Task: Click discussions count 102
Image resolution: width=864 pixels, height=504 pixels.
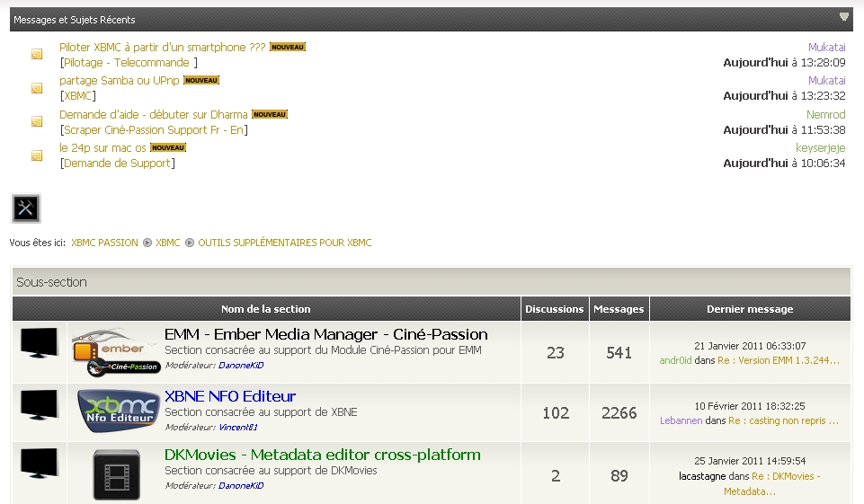Action: (556, 412)
